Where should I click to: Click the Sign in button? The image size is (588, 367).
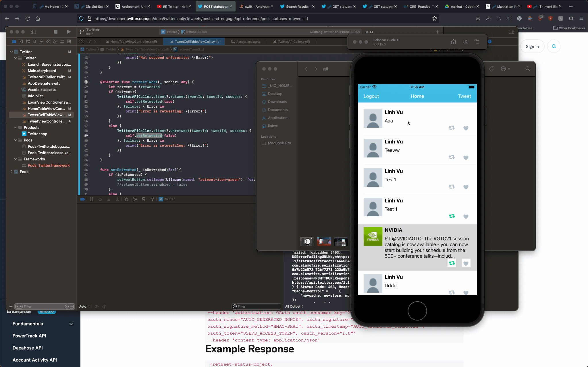532,46
